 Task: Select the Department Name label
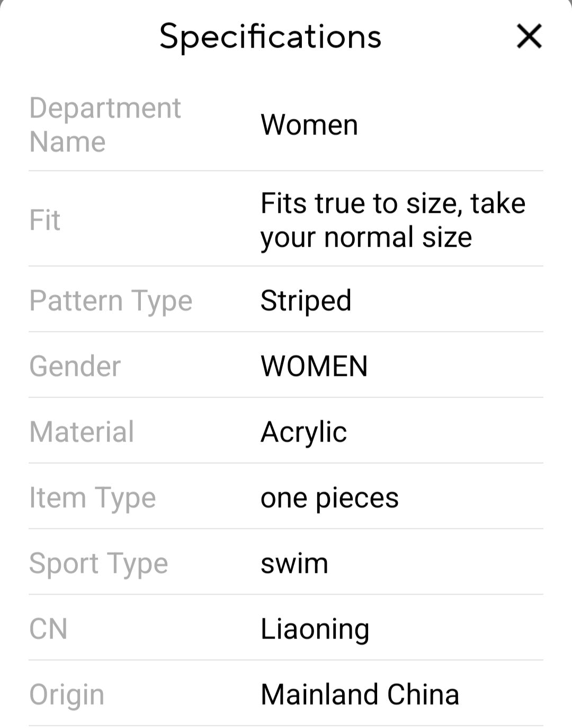105,125
